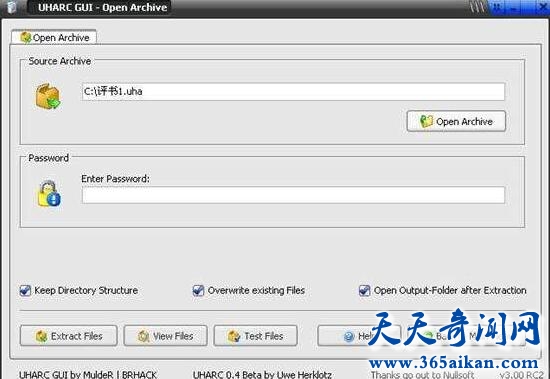550x379 pixels.
Task: Toggle Keep Directory Structure checkbox
Action: tap(25, 291)
